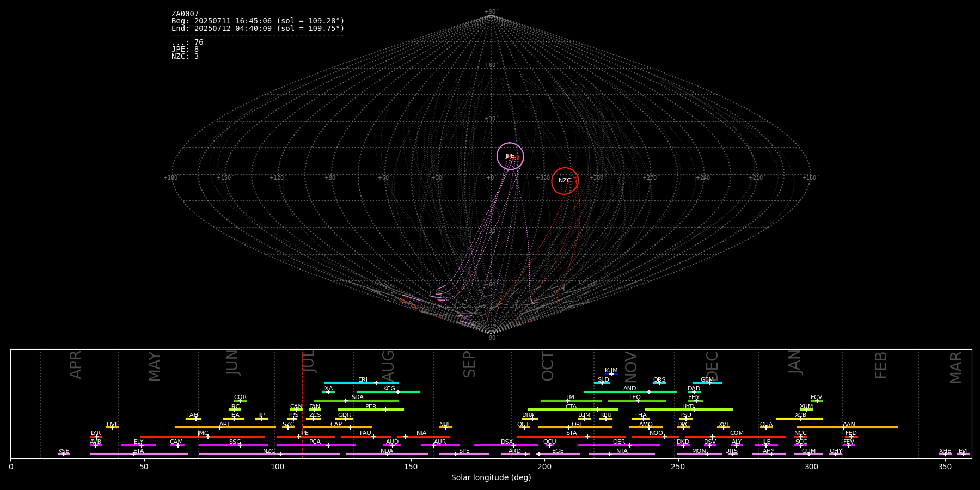Click the ORI shower activity bar
This screenshot has height=490, width=980.
[575, 427]
